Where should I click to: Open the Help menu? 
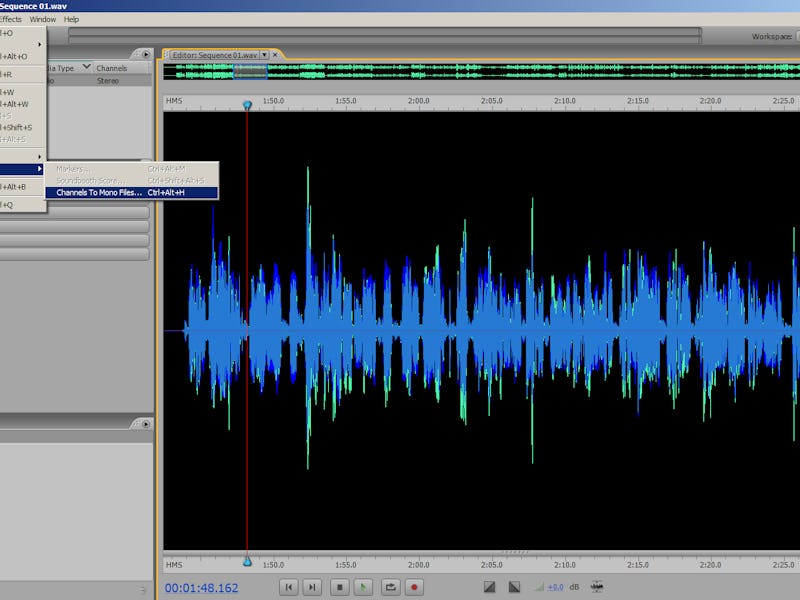(71, 19)
